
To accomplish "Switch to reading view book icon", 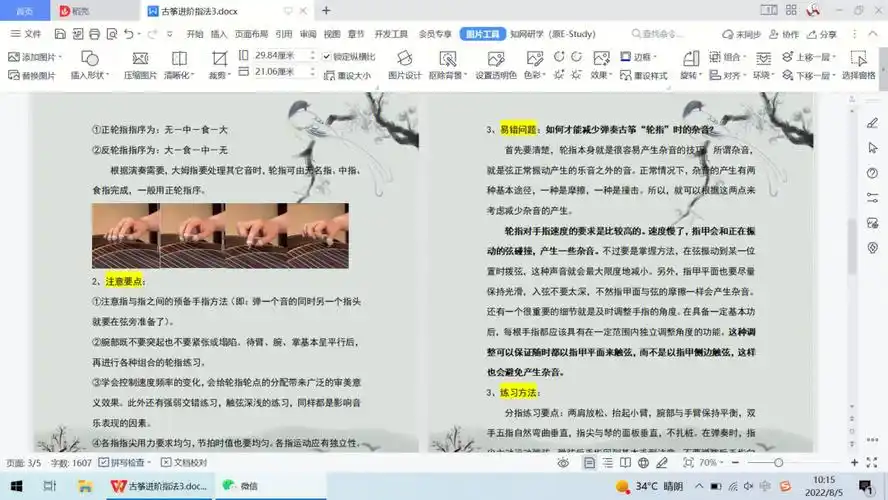I will coord(625,463).
